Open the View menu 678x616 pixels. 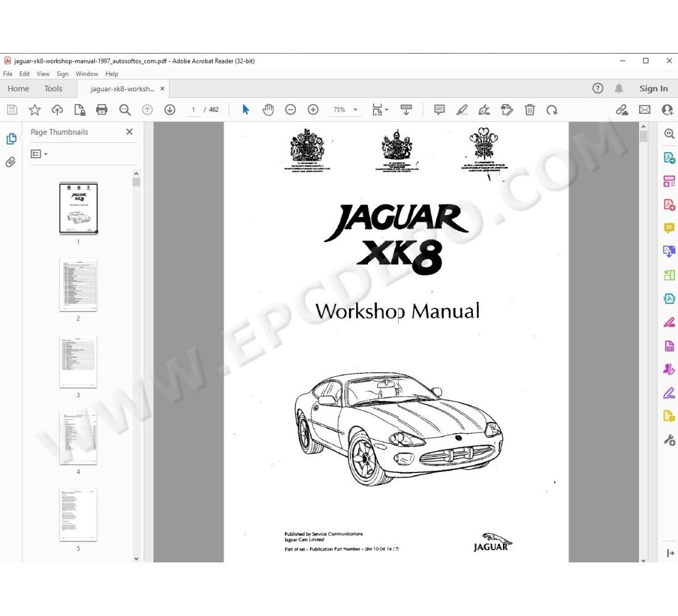(x=43, y=74)
